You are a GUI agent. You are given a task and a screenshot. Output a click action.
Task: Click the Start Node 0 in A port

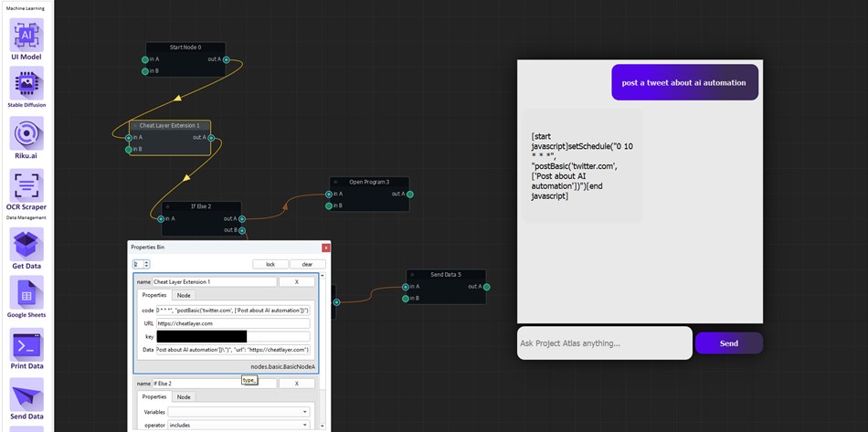tap(145, 59)
